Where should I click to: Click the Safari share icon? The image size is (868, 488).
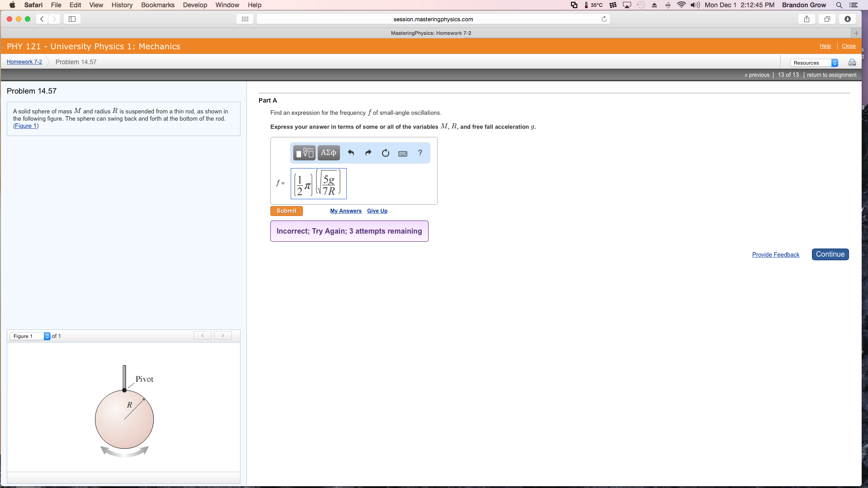pos(807,19)
